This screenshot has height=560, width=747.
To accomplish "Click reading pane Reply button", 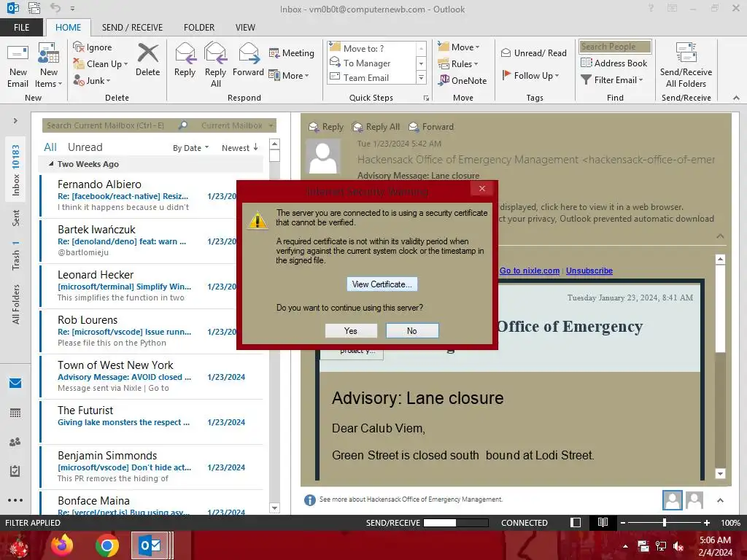I will [x=326, y=127].
